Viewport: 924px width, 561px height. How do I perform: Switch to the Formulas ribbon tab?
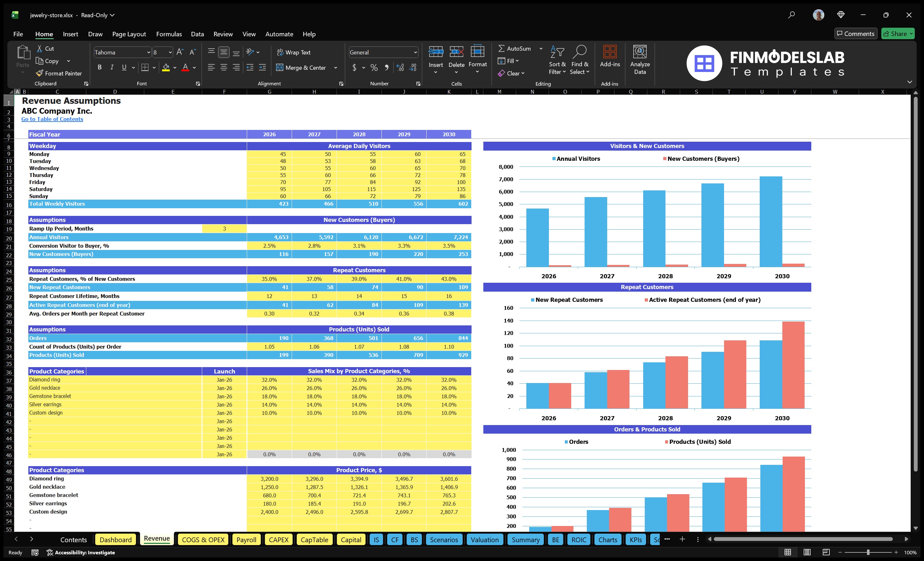coord(169,34)
